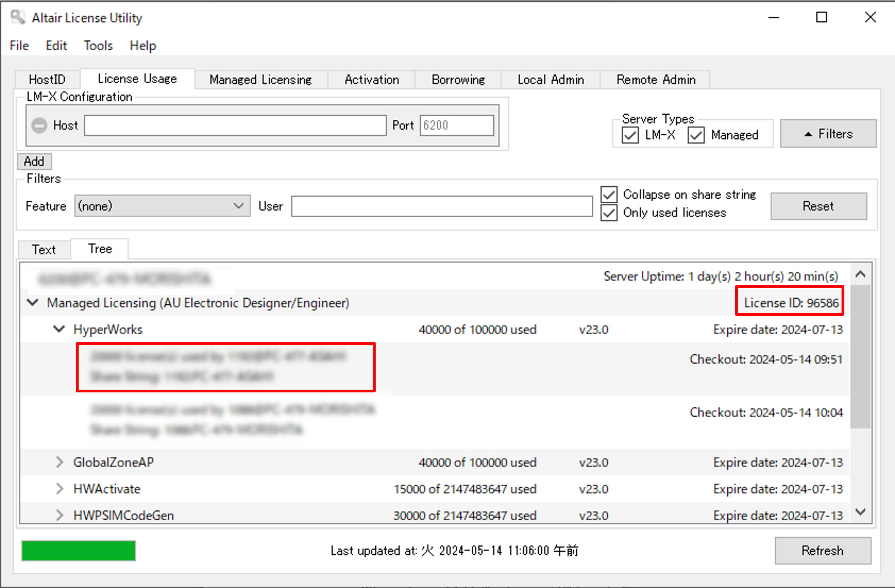Click the Reset filters button
This screenshot has height=588, width=895.
click(818, 206)
